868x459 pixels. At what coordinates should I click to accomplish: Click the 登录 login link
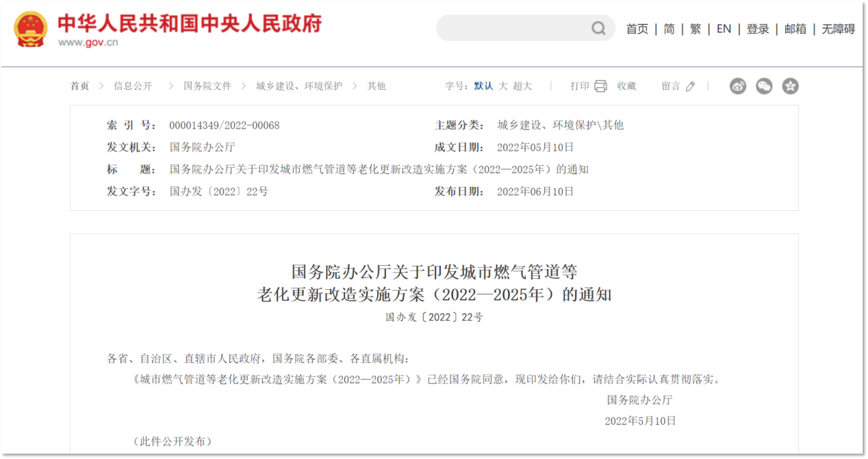(x=758, y=29)
